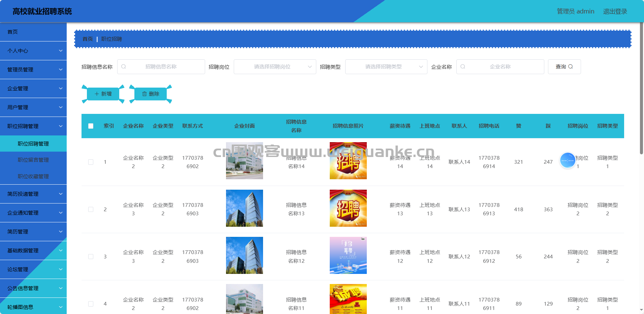Screen dimensions: 644x314
Task: Open 职位收藏管理 in the sidebar
Action: tap(33, 177)
